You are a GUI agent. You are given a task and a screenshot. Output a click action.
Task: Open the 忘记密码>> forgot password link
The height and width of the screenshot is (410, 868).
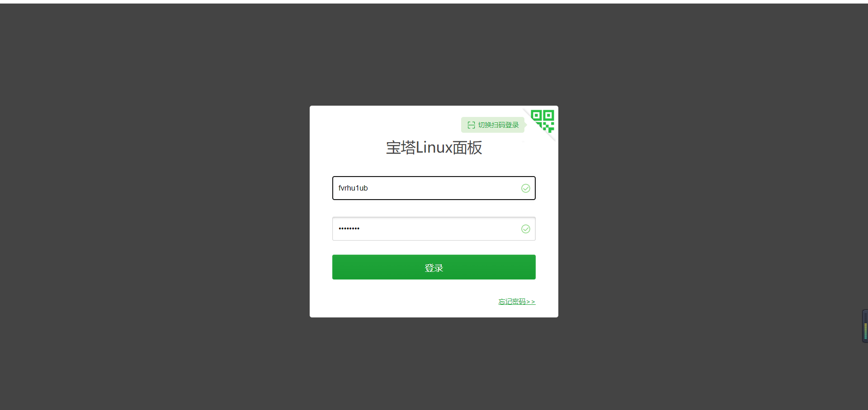pyautogui.click(x=517, y=302)
